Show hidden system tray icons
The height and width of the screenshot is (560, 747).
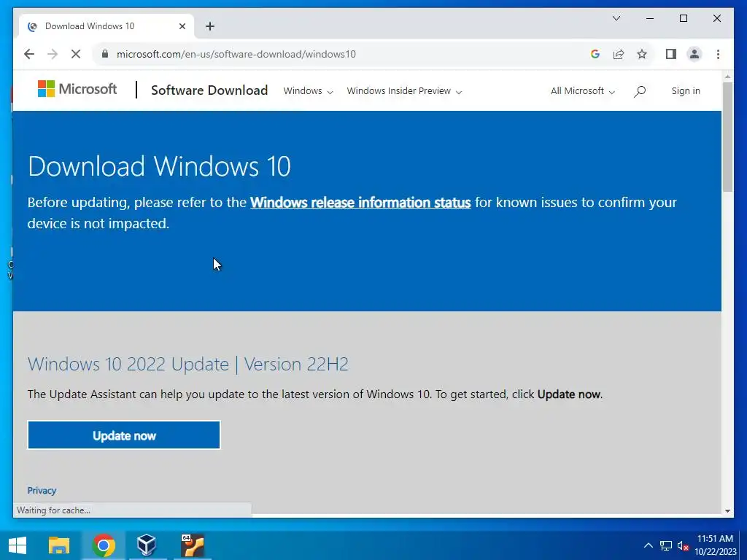pyautogui.click(x=649, y=545)
